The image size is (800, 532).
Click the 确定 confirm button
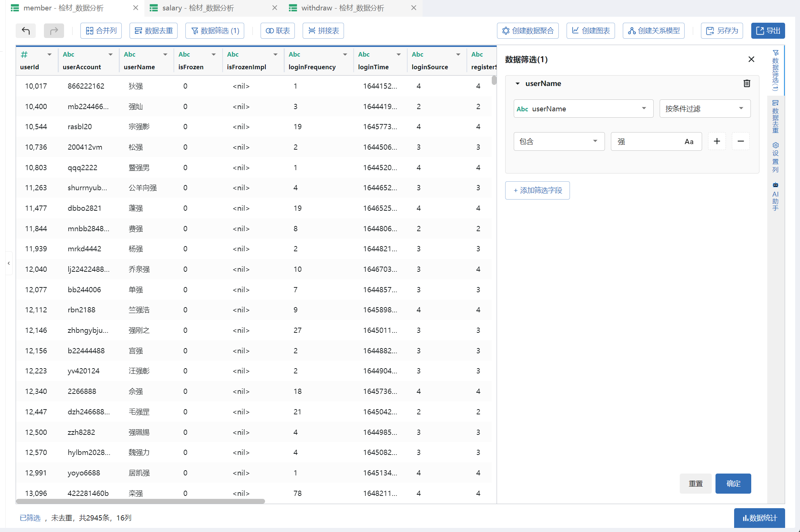733,483
